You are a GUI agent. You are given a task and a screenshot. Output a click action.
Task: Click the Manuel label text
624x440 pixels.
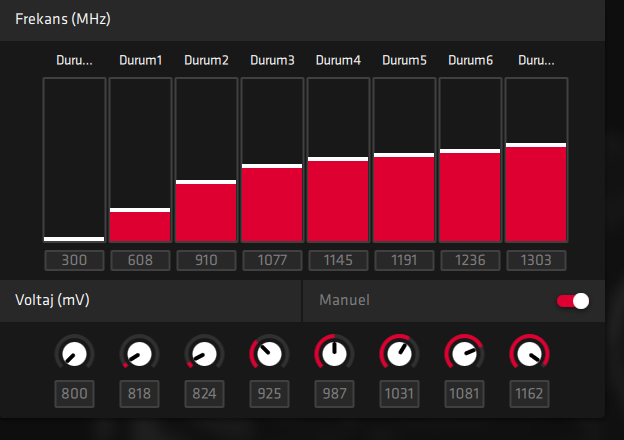(345, 300)
